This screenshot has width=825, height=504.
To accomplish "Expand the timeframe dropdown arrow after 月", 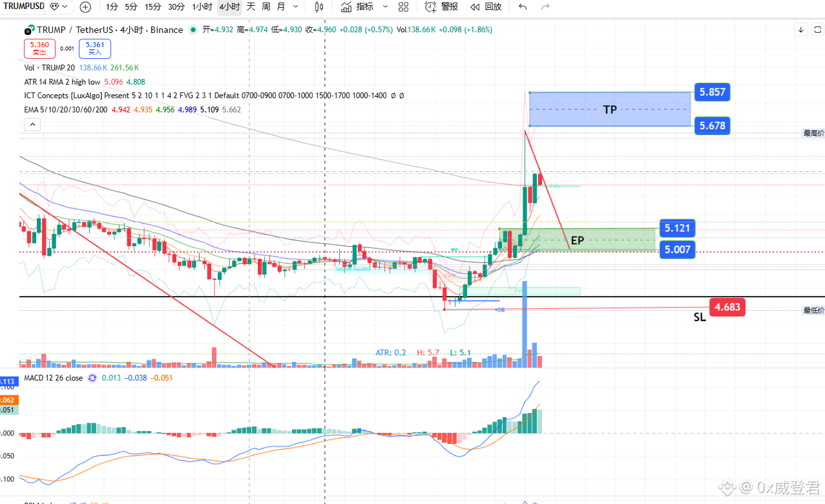I will [296, 7].
